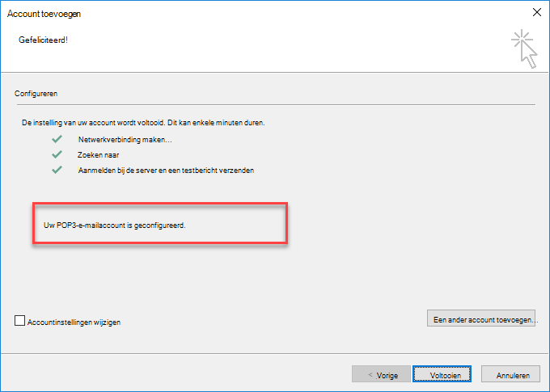Close the Account toevoegen dialog
The image size is (550, 392).
click(537, 12)
